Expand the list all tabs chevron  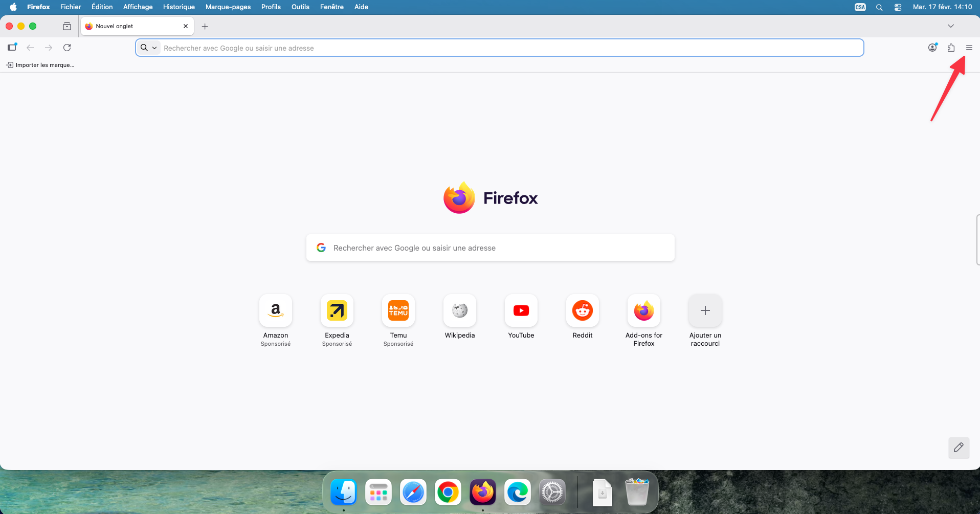coord(951,26)
